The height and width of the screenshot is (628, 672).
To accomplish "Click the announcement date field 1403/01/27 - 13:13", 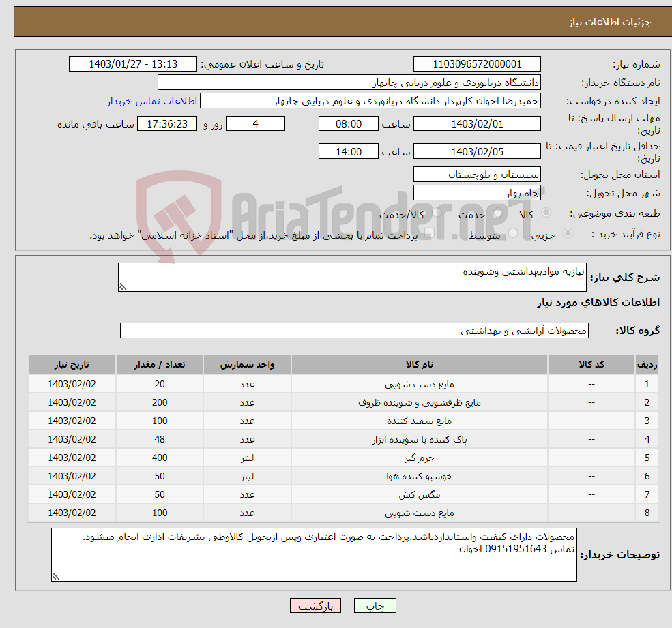I will pyautogui.click(x=133, y=64).
